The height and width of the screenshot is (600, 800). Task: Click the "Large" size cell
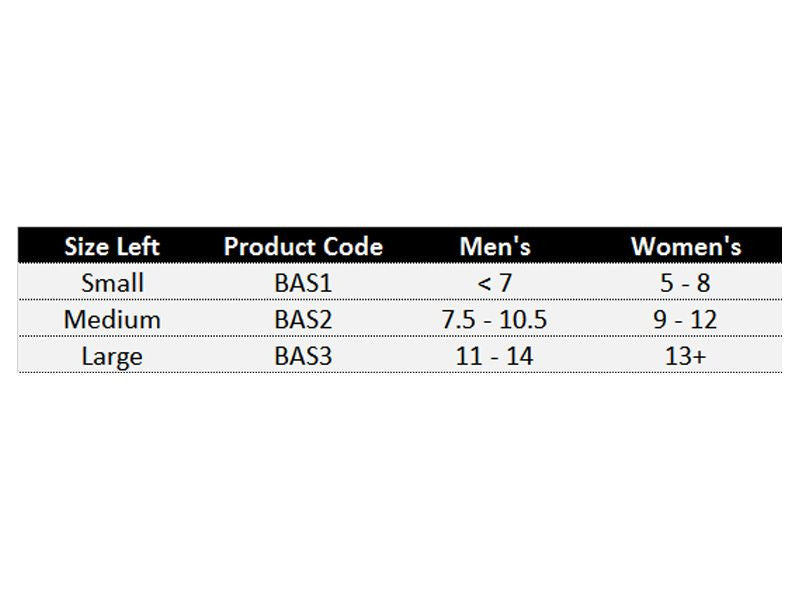point(112,357)
